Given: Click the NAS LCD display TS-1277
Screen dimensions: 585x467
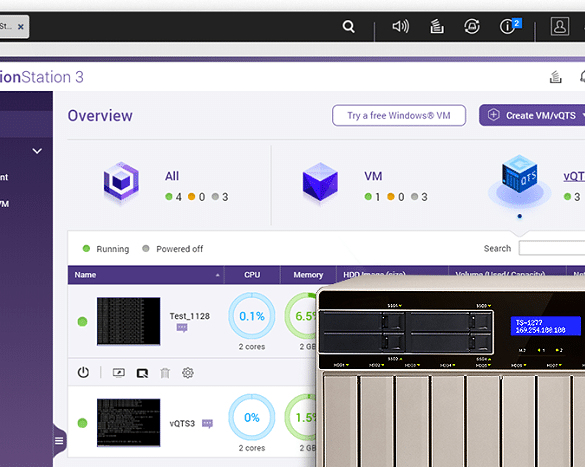Looking at the screenshot, I should pos(545,326).
